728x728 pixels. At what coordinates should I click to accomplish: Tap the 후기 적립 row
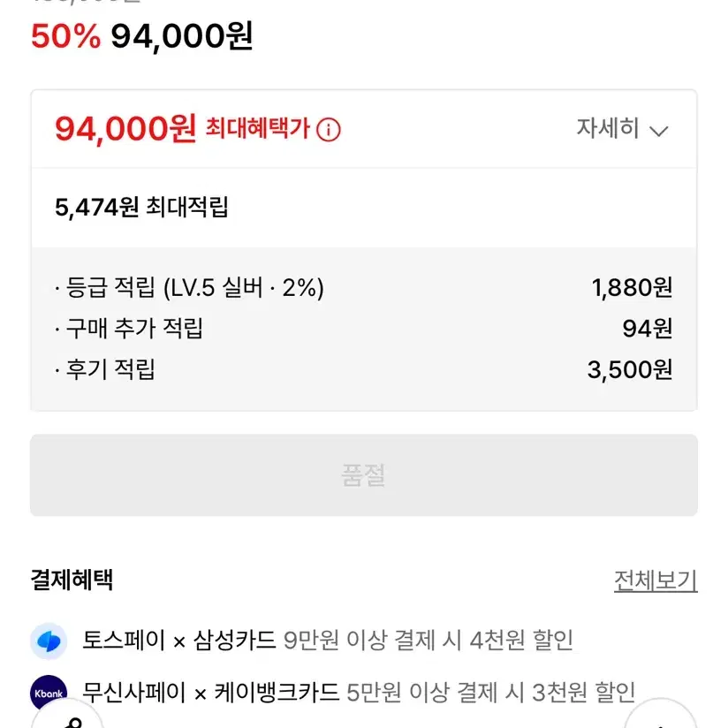click(364, 370)
